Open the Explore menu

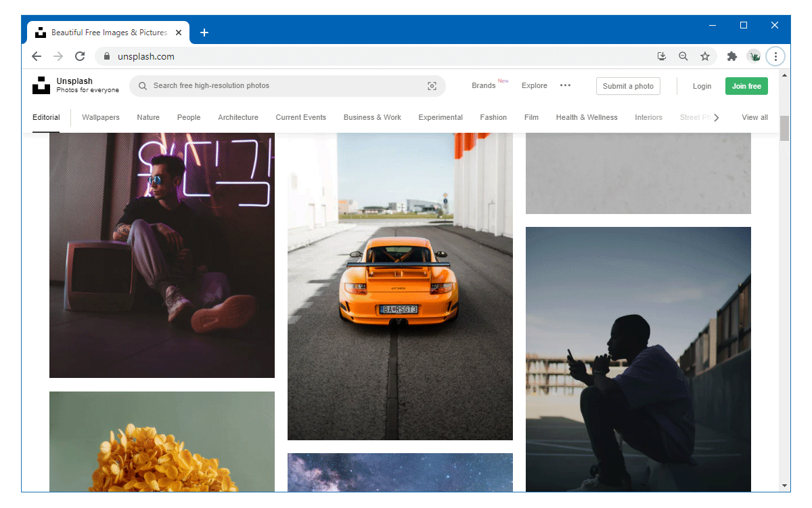pyautogui.click(x=534, y=86)
